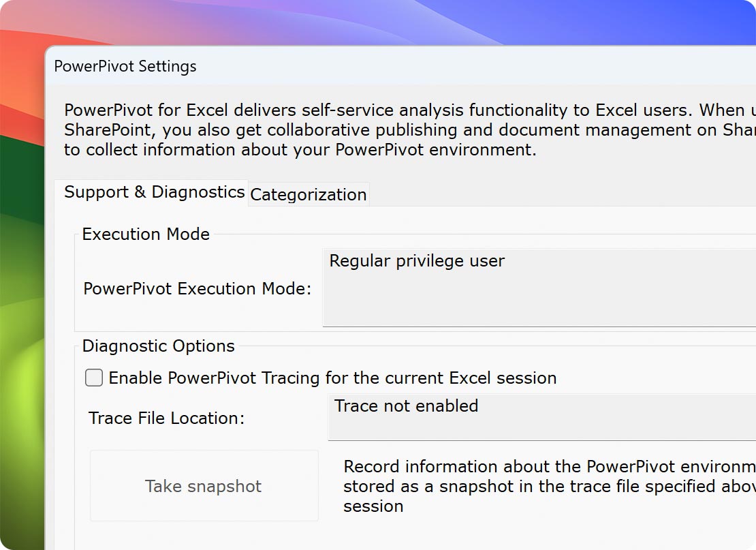The image size is (756, 550).
Task: Click the PowerPivot Settings title bar
Action: pyautogui.click(x=125, y=66)
